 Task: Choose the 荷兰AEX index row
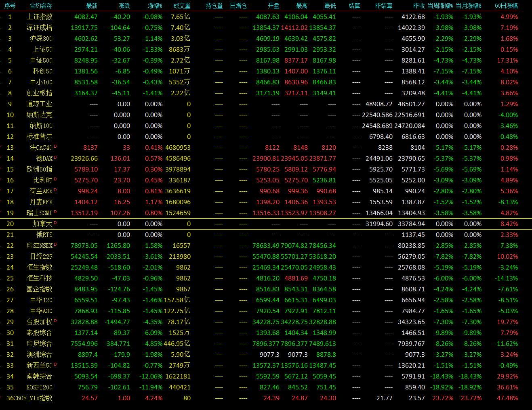coord(266,191)
